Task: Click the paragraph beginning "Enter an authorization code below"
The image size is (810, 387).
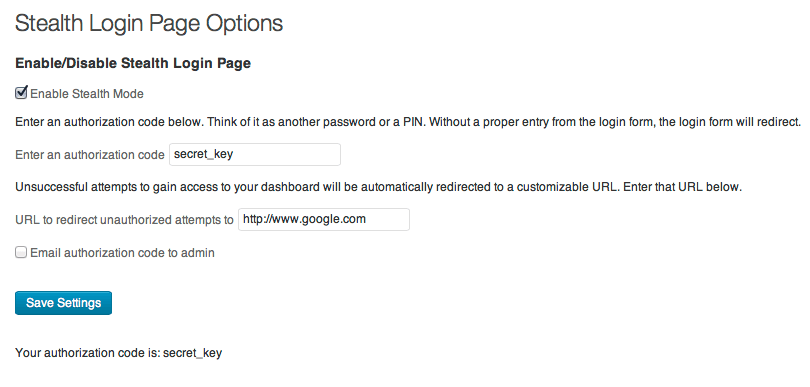Action: pyautogui.click(x=408, y=123)
